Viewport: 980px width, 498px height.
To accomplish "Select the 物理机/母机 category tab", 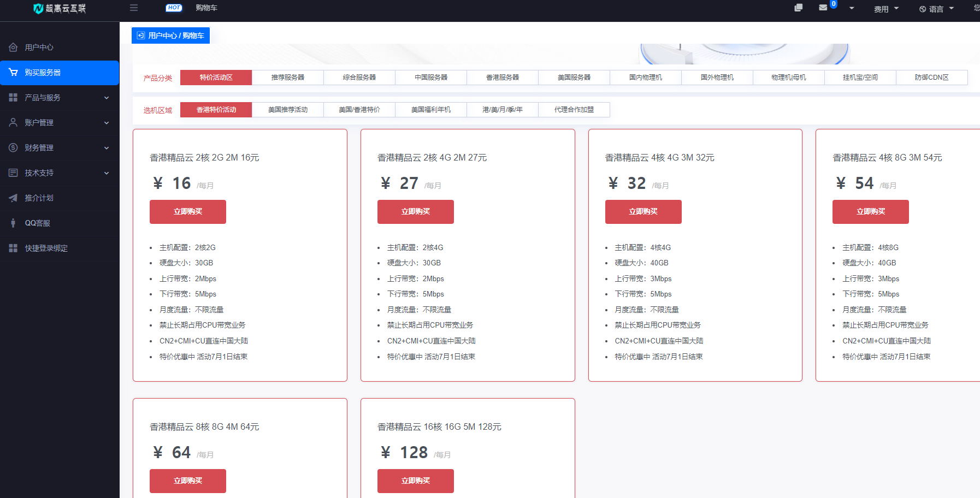I will [x=789, y=78].
